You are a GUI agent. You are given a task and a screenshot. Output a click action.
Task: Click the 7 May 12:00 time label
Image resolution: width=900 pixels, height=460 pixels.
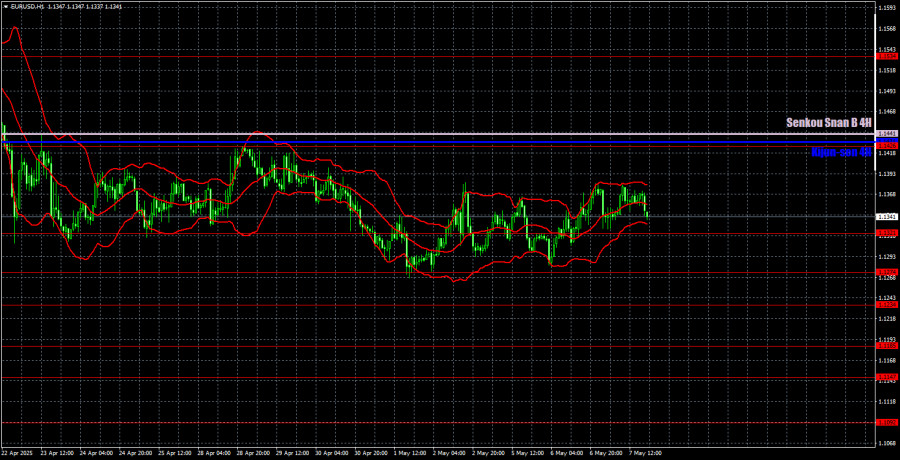646,453
